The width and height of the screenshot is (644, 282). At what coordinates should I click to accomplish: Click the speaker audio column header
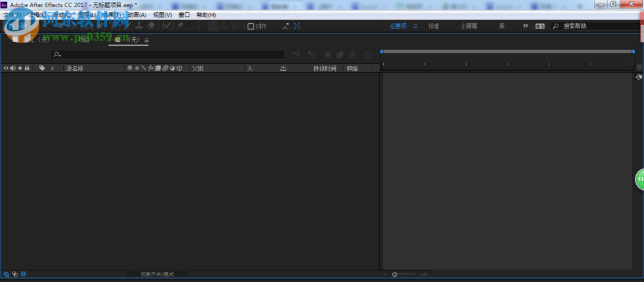click(x=13, y=68)
